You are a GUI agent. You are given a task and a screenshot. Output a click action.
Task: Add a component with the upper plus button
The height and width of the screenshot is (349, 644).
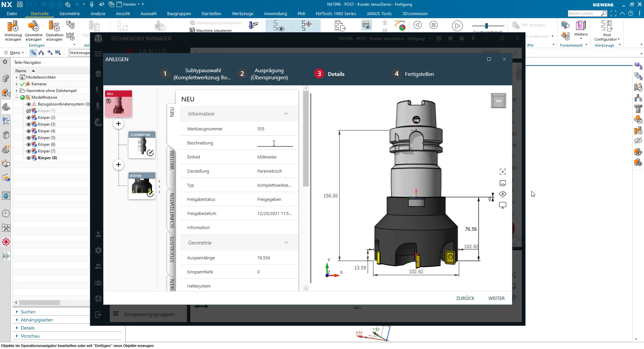pos(118,124)
